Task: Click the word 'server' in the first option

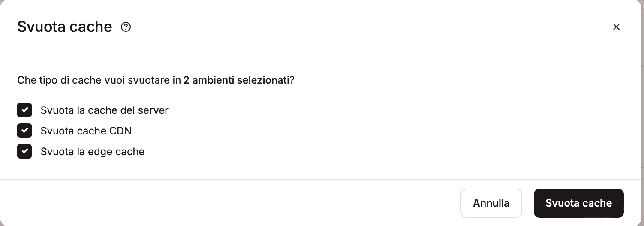Action: [x=155, y=110]
